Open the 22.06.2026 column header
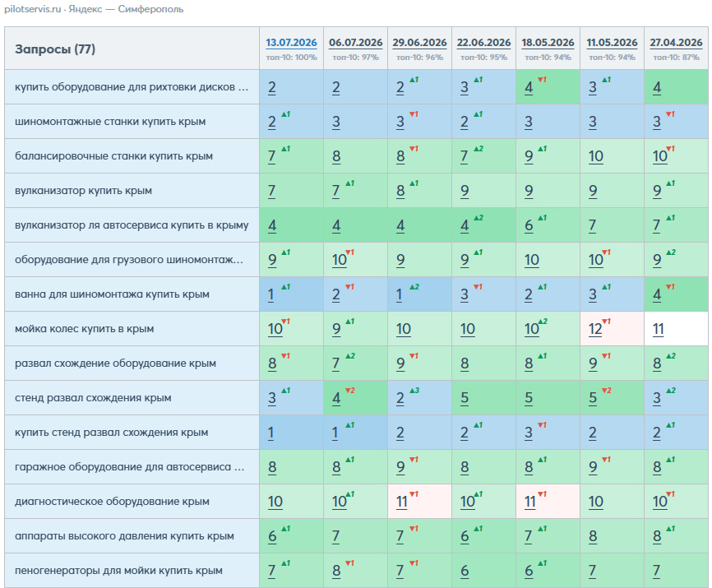Viewport: 712px width, 588px height. pos(483,43)
